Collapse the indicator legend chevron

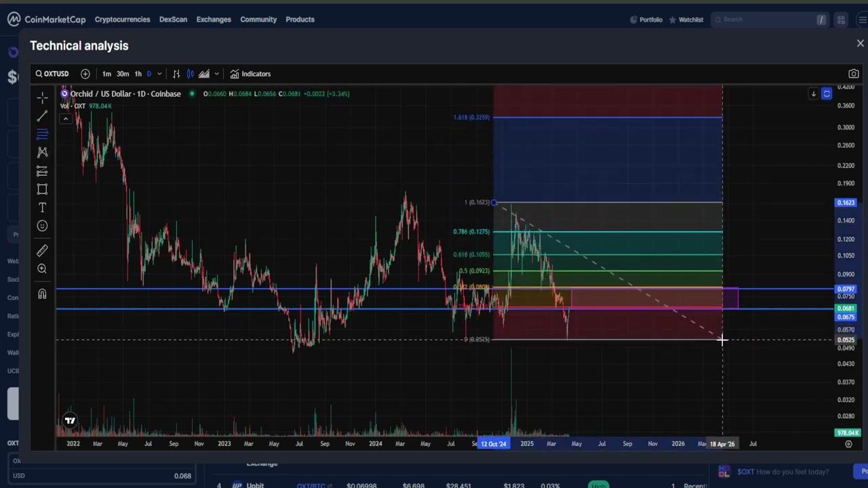[x=66, y=119]
